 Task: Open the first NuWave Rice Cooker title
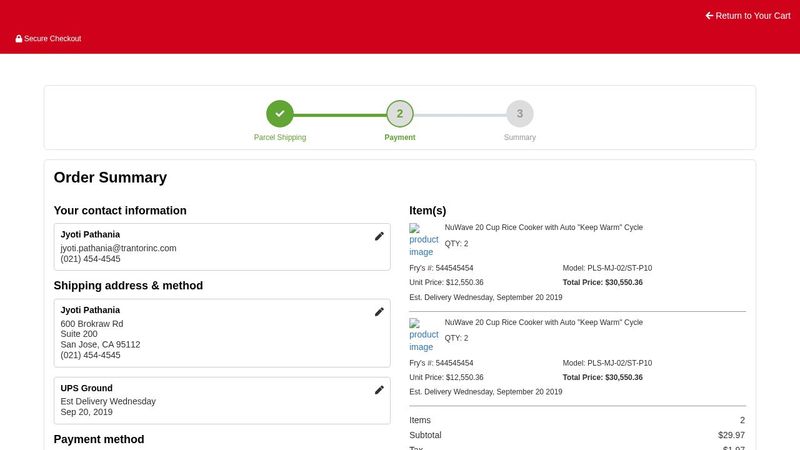click(543, 228)
